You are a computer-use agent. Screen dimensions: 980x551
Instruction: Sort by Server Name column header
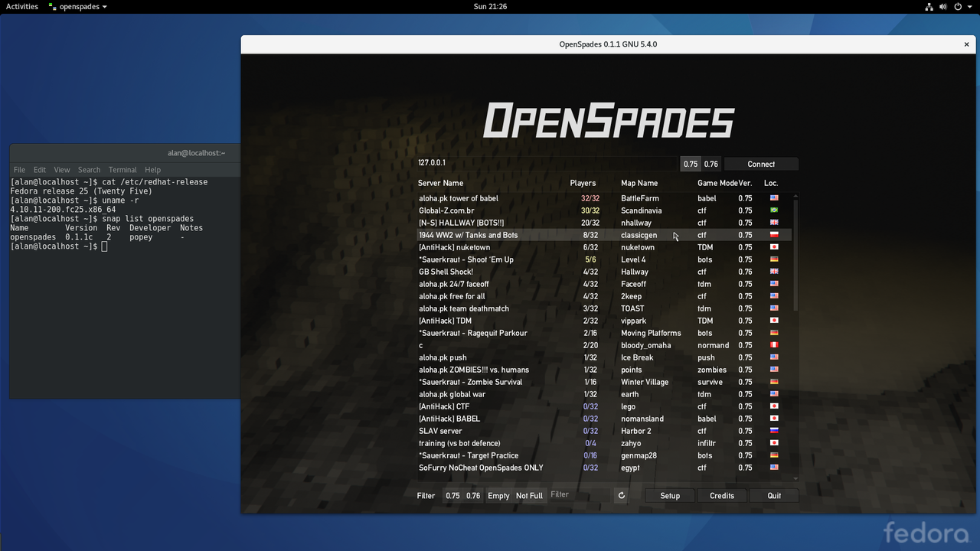click(x=440, y=183)
